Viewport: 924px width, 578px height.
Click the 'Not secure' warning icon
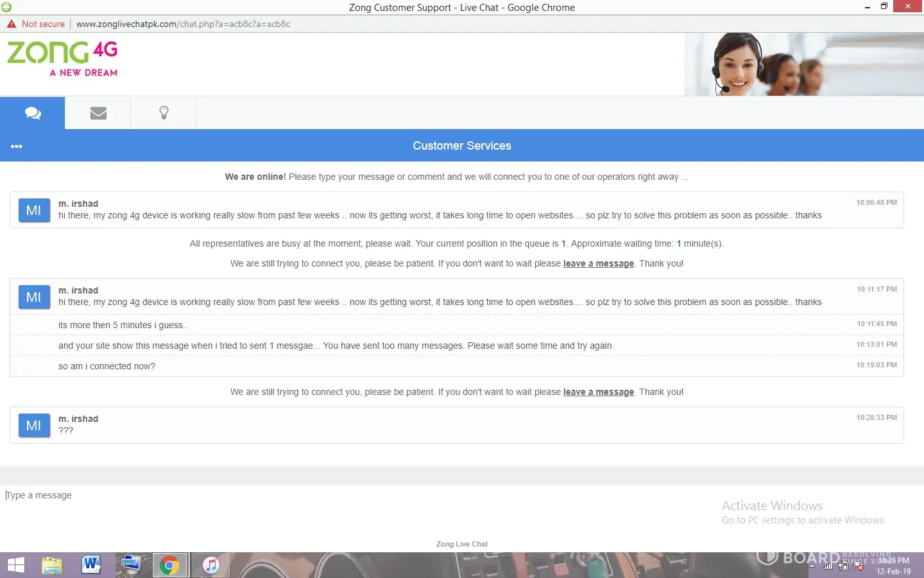tap(12, 24)
